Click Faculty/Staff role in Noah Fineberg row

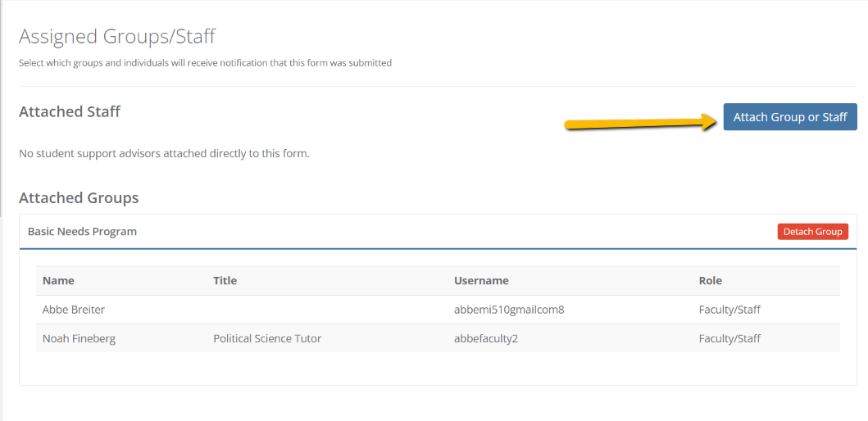click(729, 338)
